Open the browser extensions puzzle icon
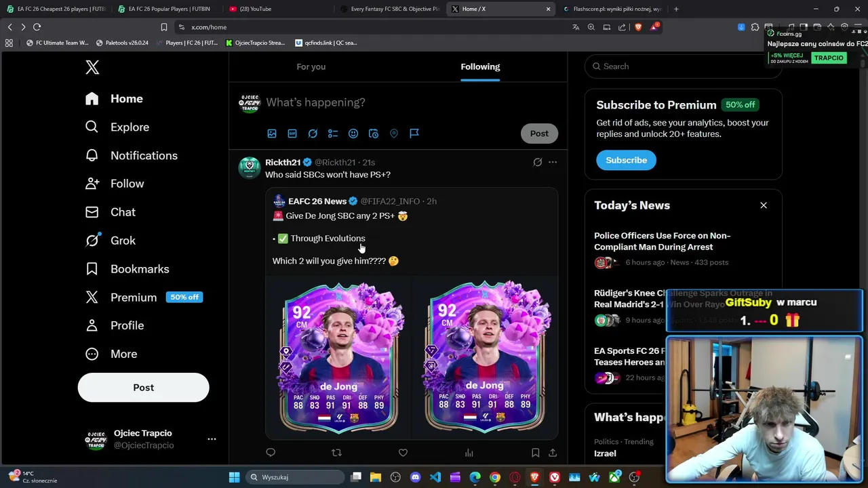 (755, 27)
